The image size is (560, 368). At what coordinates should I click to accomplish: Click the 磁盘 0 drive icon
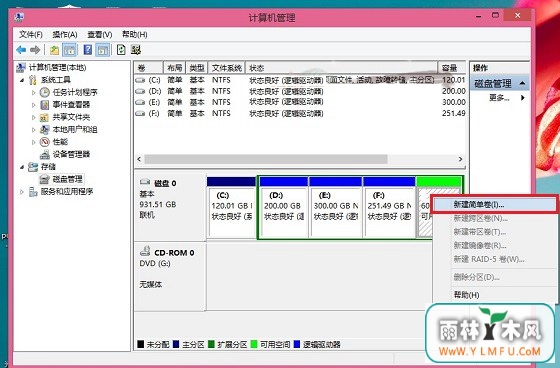145,182
